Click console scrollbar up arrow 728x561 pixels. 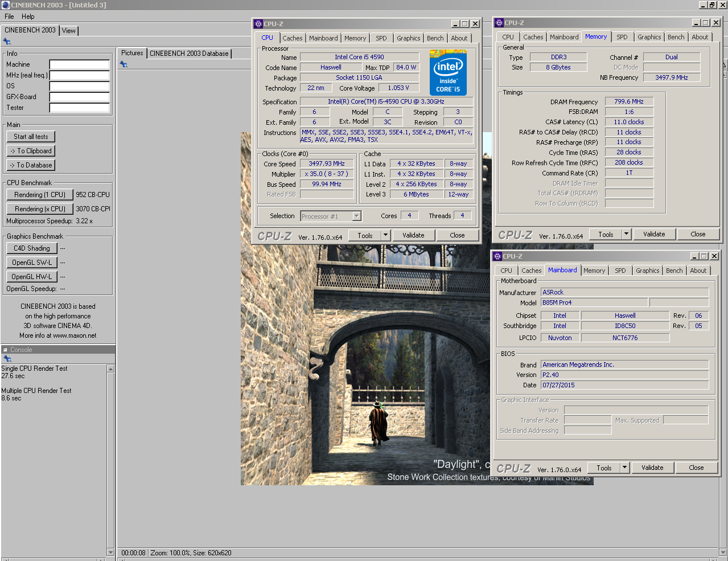tap(111, 368)
